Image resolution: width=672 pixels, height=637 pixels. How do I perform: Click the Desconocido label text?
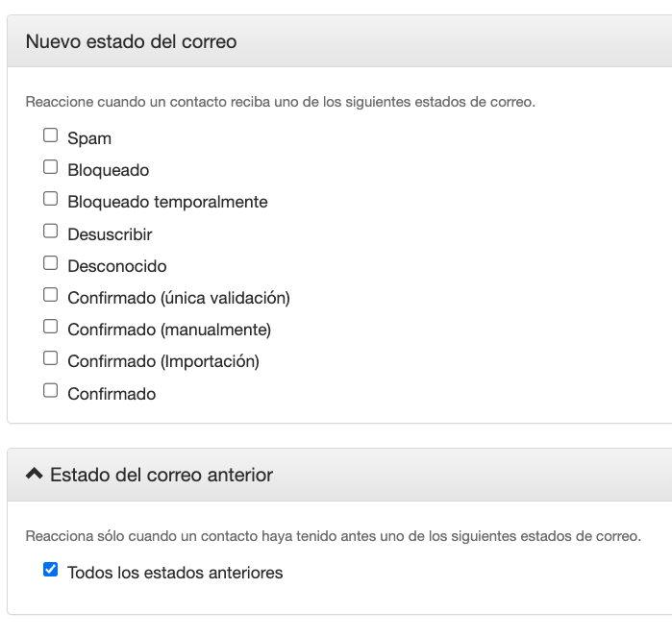tap(117, 266)
